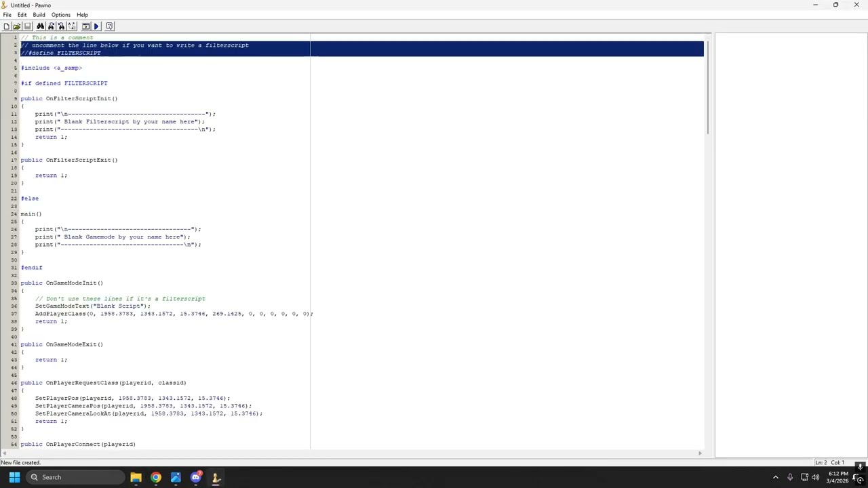868x488 pixels.
Task: Open the Options menu
Action: pos(60,15)
